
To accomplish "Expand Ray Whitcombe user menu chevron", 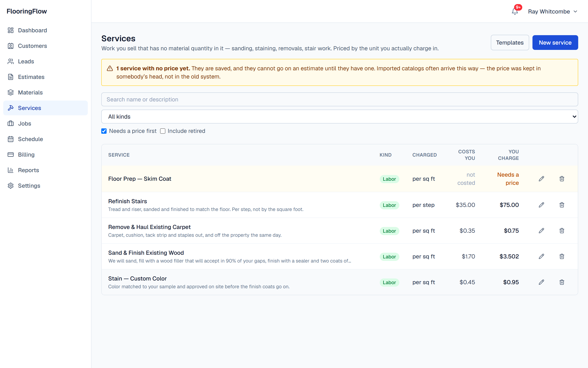I will pyautogui.click(x=575, y=11).
